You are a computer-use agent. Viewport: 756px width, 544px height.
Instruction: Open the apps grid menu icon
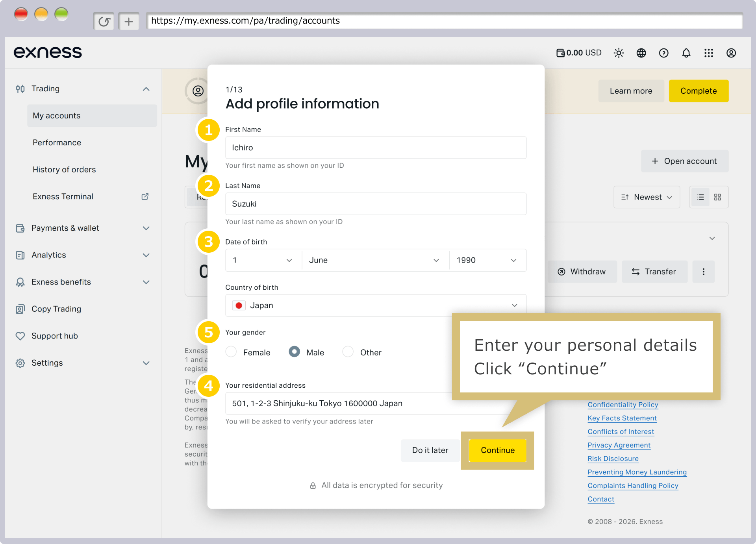tap(708, 53)
